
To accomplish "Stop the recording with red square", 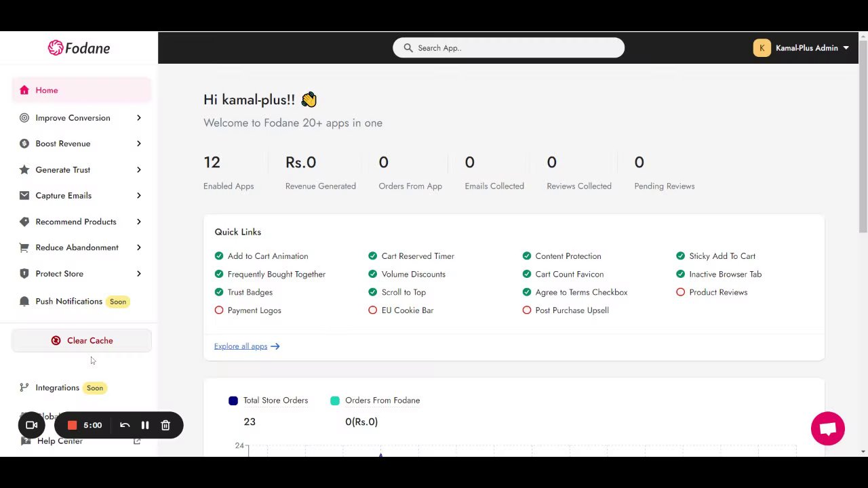I will coord(72,425).
